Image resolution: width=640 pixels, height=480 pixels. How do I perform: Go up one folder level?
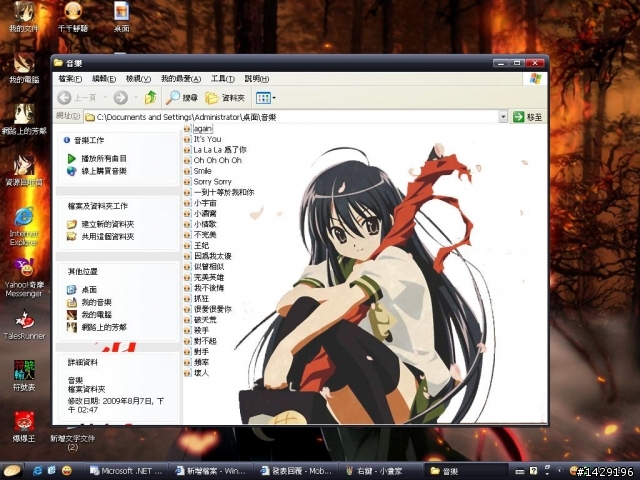151,98
